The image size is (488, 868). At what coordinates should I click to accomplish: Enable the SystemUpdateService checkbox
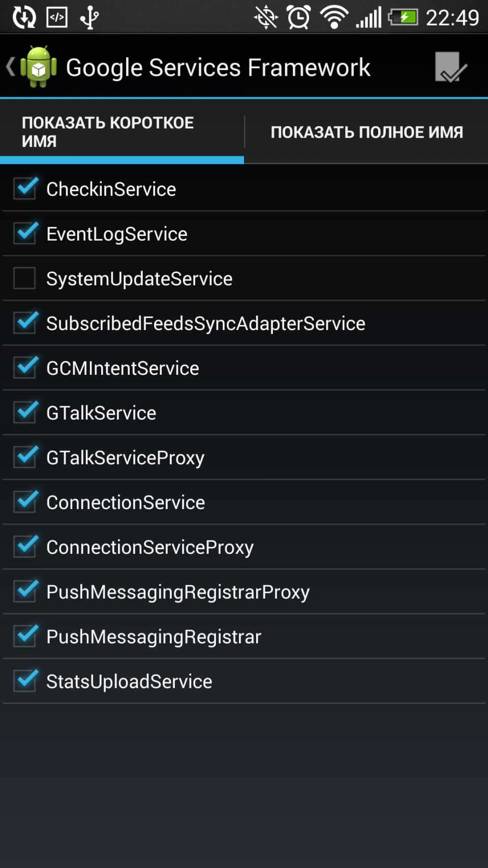(25, 278)
